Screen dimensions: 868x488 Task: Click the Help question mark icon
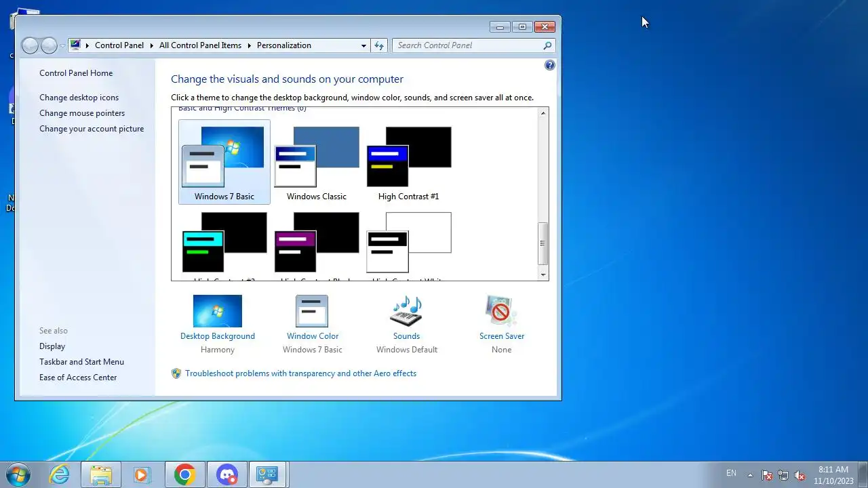(550, 65)
